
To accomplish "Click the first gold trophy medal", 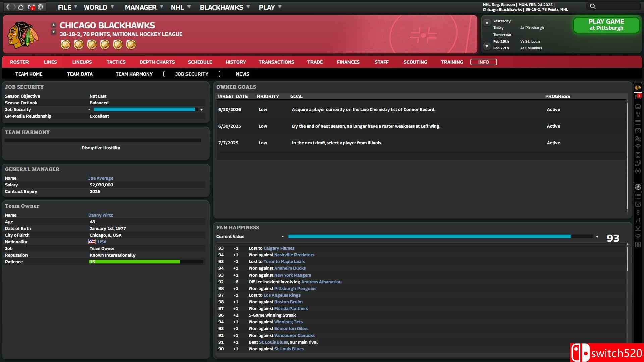I will click(65, 44).
